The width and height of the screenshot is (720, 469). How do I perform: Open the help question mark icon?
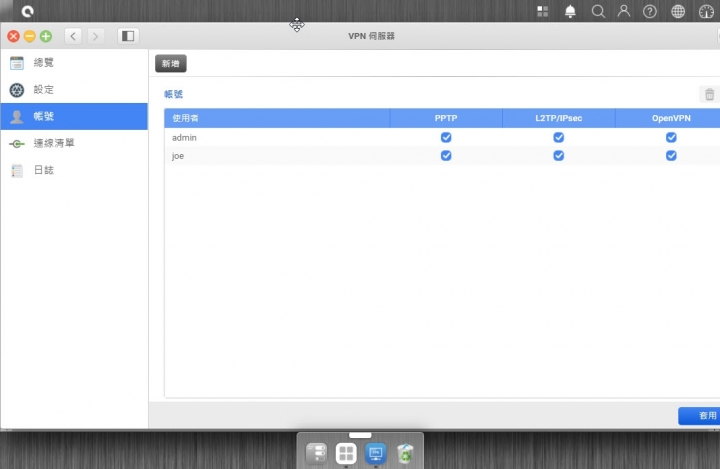tap(649, 11)
